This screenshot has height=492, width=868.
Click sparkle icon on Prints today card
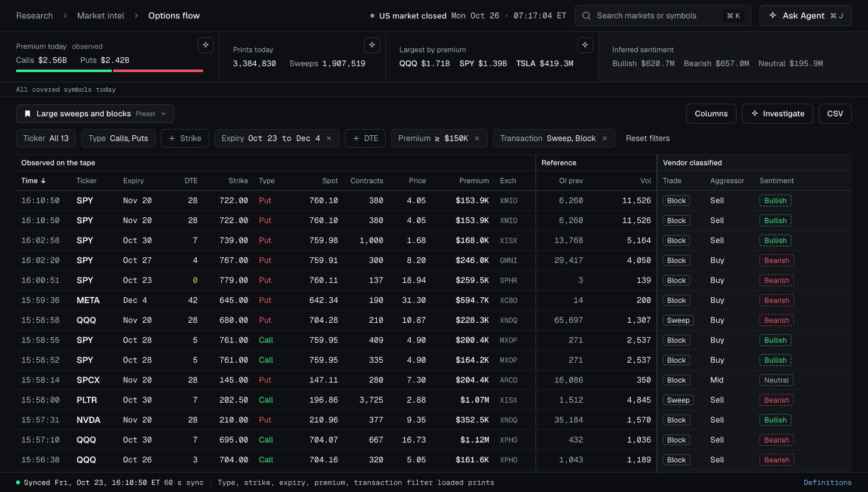point(372,45)
